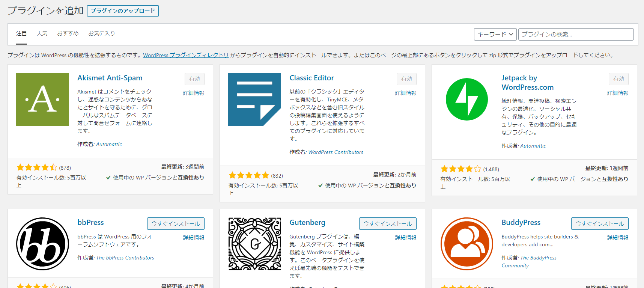Switch to the 注目 tab

(21, 33)
